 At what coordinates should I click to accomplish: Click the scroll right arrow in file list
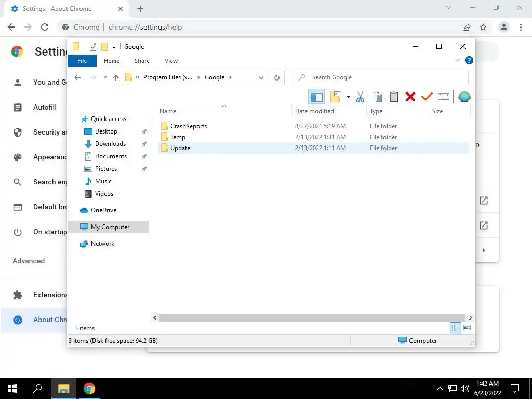coord(470,317)
